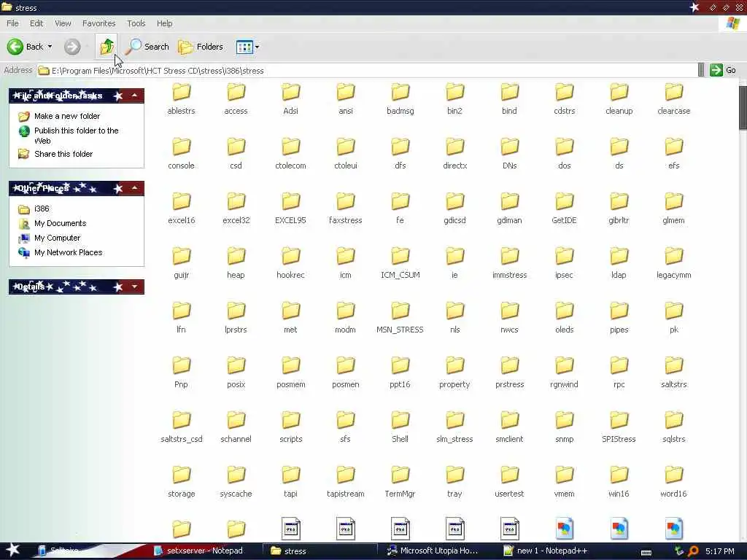Screen dimensions: 747x560
Task: Select the badmsg folder
Action: [x=400, y=99]
